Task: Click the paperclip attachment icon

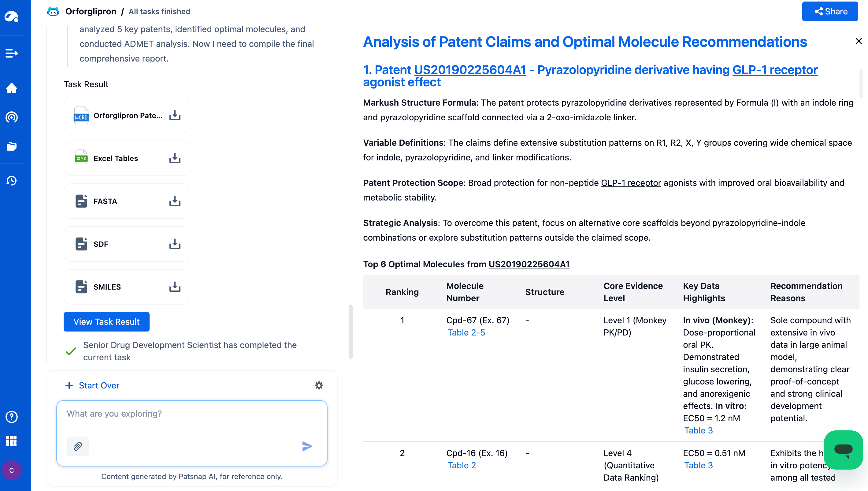Action: coord(77,446)
